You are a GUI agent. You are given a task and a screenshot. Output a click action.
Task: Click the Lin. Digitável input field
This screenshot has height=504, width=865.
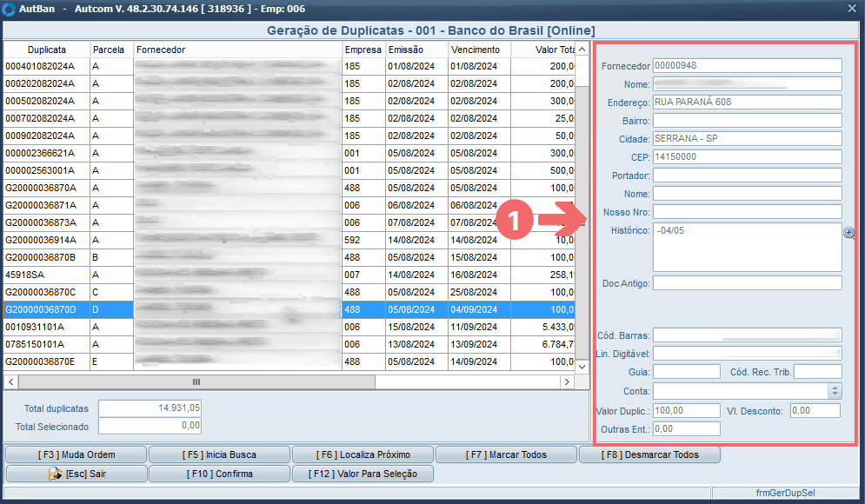click(748, 354)
